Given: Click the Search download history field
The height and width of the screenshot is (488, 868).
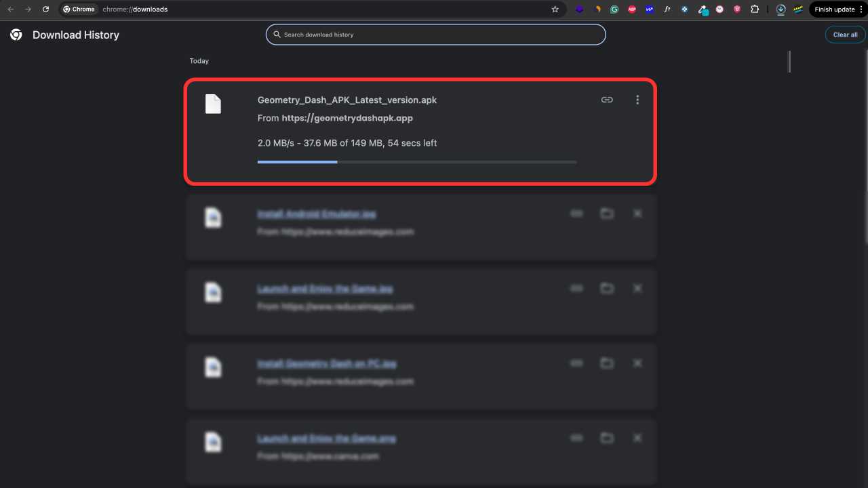Looking at the screenshot, I should pos(435,34).
